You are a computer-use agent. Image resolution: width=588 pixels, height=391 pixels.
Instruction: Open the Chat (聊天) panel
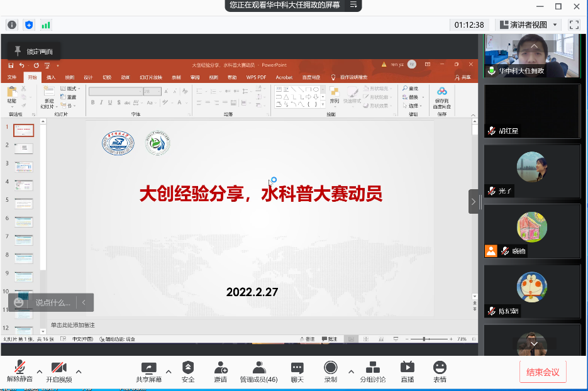point(297,372)
